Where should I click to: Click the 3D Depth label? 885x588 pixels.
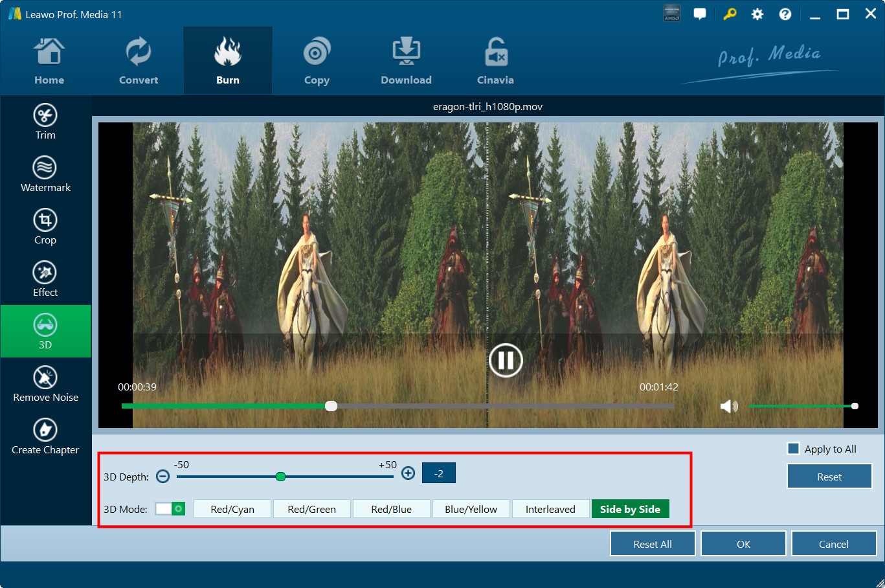point(126,477)
